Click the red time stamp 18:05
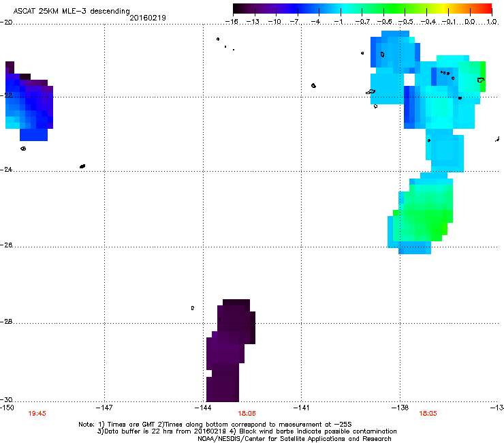 428,414
